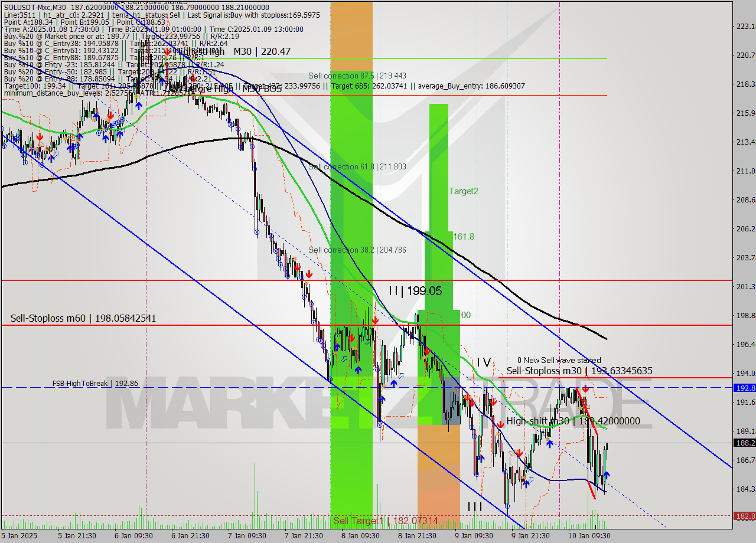Click the '0 New Sell wave started' annotation
The width and height of the screenshot is (756, 543).
point(559,360)
